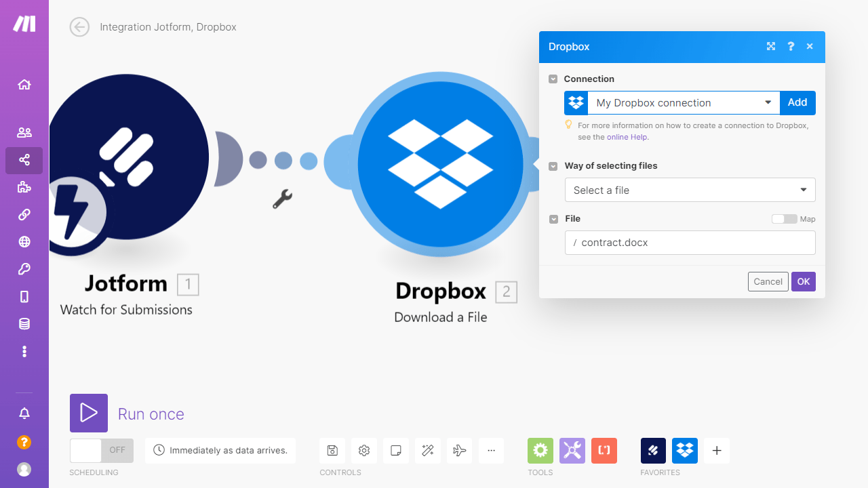Open more controls ellipsis button
868x488 pixels.
coord(491,450)
